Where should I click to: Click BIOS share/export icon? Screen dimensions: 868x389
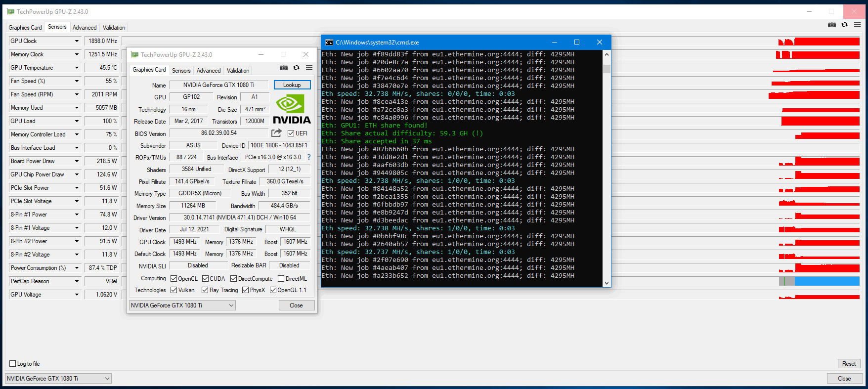pyautogui.click(x=277, y=133)
